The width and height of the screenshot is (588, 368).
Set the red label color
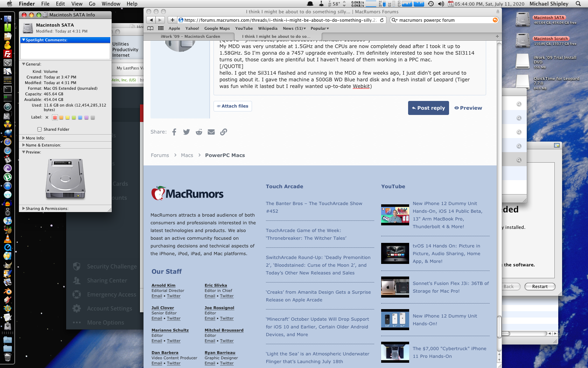coord(55,117)
